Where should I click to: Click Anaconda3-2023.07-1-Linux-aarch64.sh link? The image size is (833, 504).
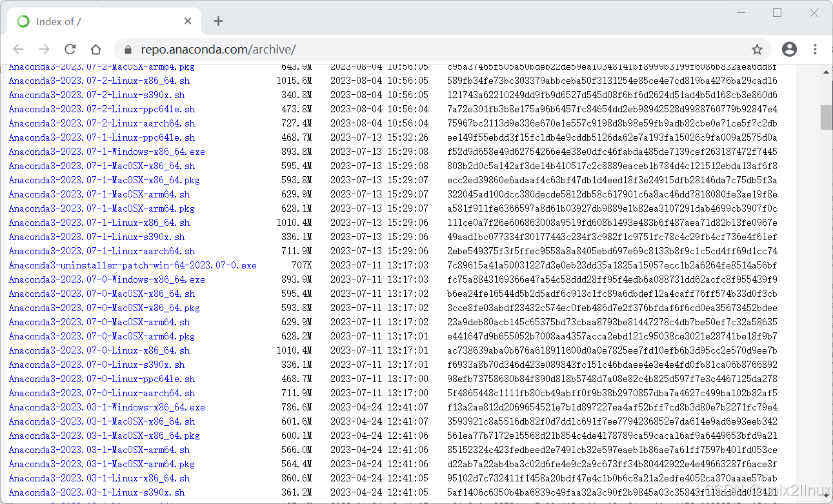pos(102,251)
